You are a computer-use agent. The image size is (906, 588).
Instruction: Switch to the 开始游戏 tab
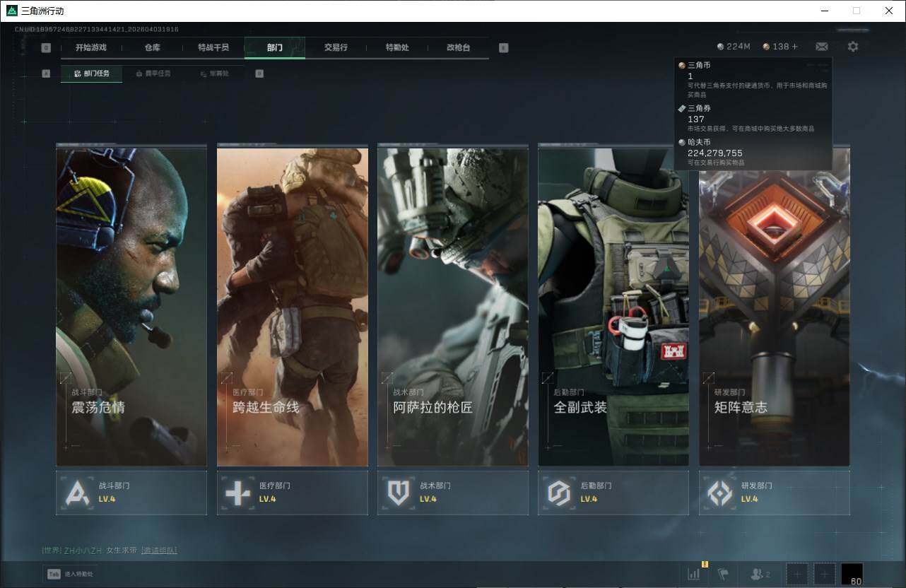point(90,48)
